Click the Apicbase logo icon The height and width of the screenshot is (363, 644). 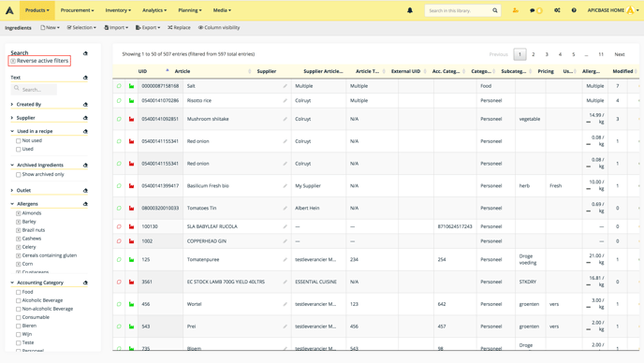[9, 10]
